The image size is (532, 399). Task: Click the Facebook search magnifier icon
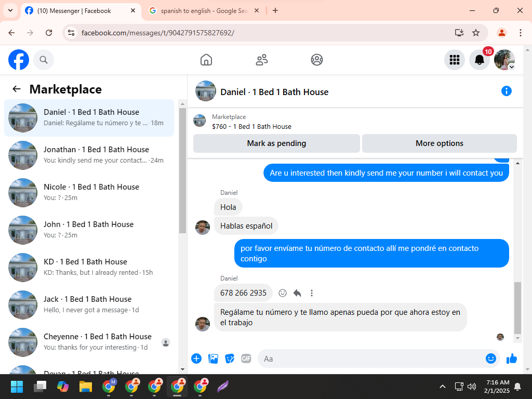[x=44, y=60]
